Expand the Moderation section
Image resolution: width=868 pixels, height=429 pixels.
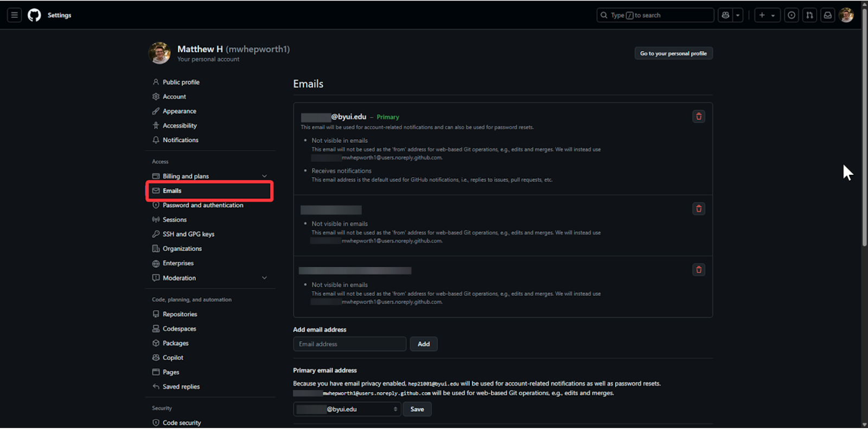[264, 277]
